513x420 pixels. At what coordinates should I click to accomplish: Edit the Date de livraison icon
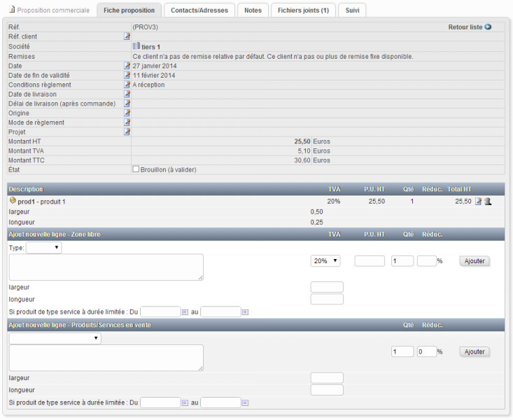point(127,94)
